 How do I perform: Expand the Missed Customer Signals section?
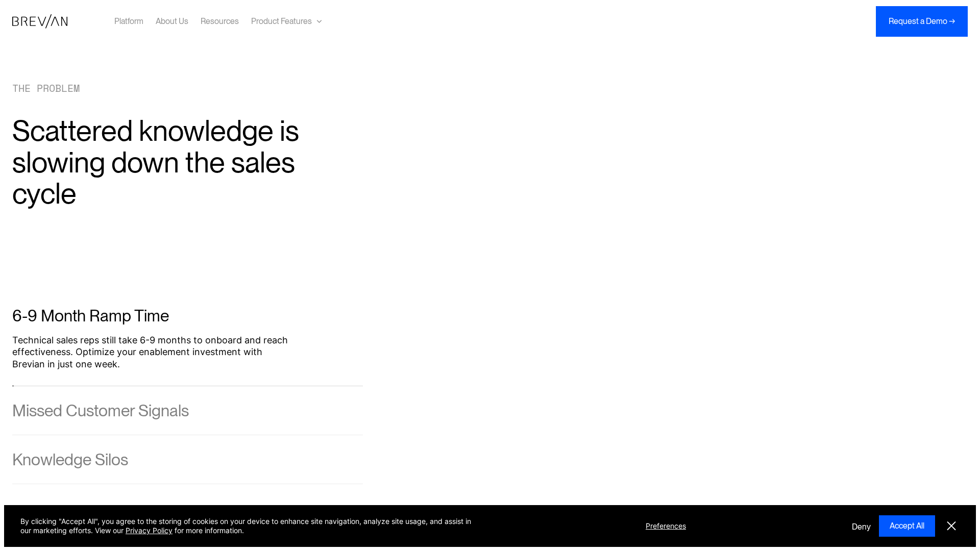click(101, 411)
